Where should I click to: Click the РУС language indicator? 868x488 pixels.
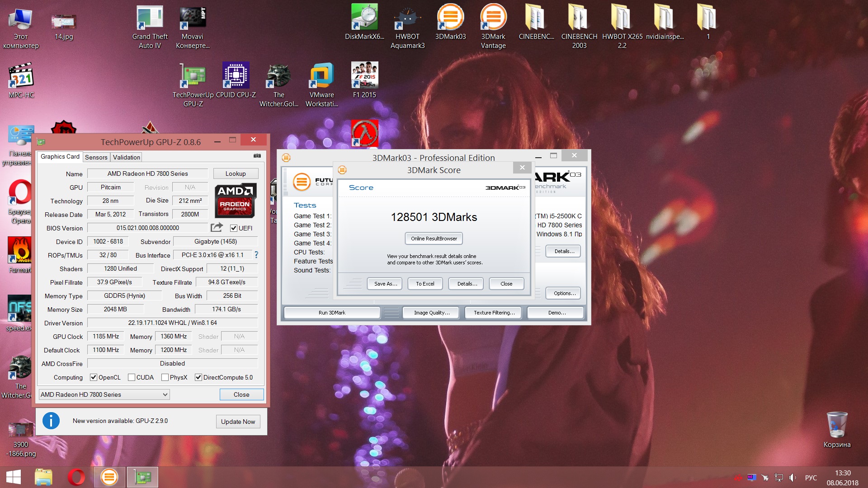click(x=811, y=478)
